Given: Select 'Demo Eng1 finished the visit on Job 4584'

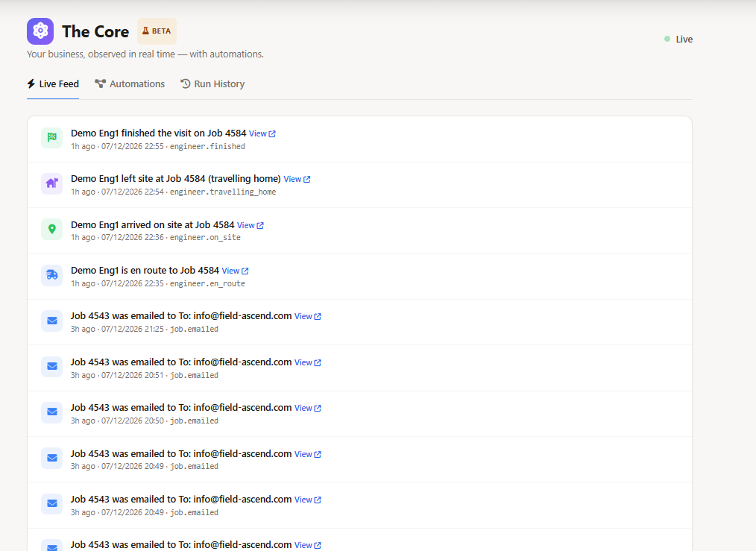Looking at the screenshot, I should (x=159, y=133).
